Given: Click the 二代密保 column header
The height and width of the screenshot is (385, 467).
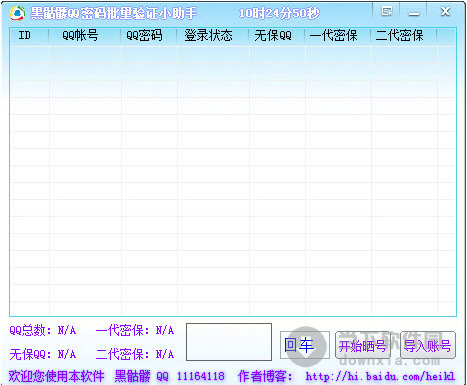Looking at the screenshot, I should (x=404, y=36).
